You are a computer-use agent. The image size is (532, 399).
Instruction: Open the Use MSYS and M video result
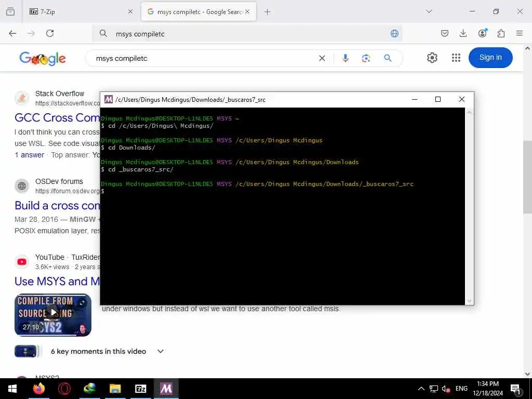[57, 281]
